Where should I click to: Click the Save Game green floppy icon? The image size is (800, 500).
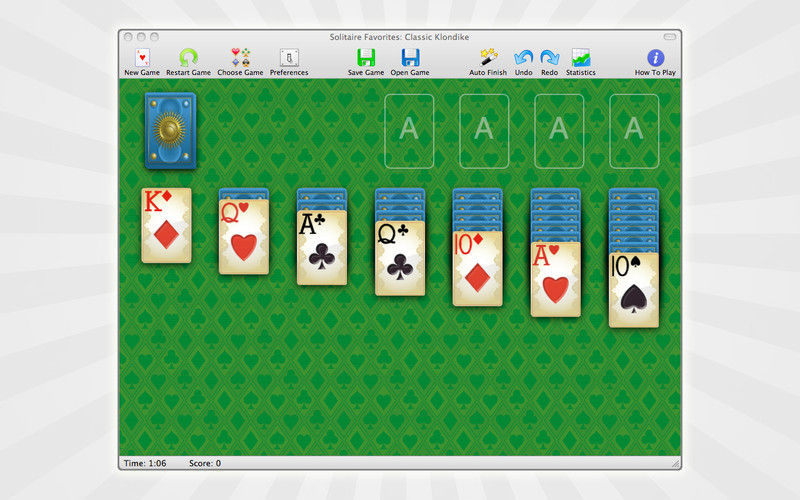(366, 58)
